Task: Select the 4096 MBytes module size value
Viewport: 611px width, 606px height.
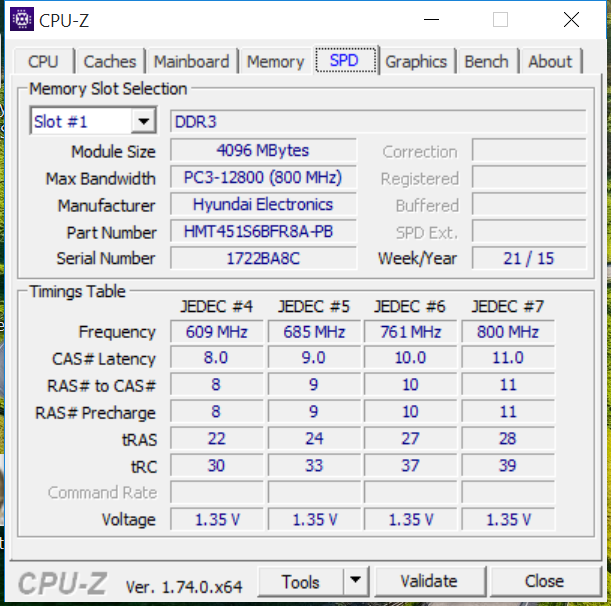Action: point(263,150)
